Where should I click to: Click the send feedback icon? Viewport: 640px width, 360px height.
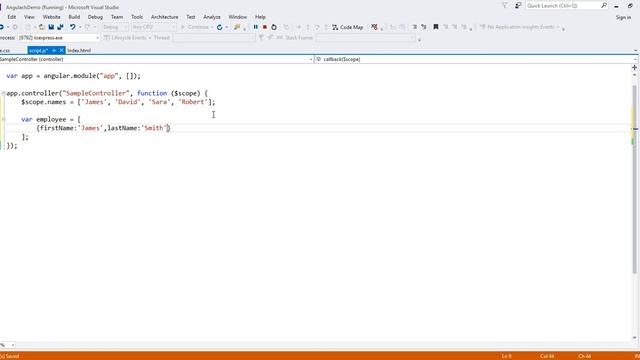click(x=518, y=5)
